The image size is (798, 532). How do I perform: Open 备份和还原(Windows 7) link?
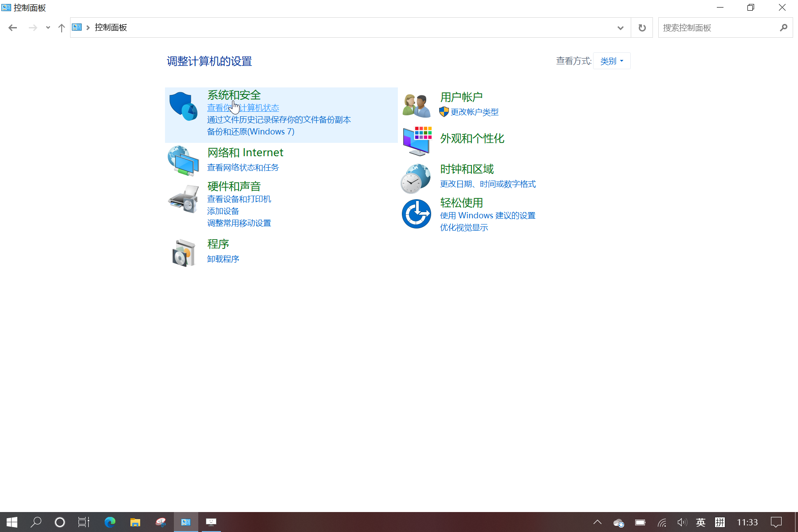click(251, 132)
